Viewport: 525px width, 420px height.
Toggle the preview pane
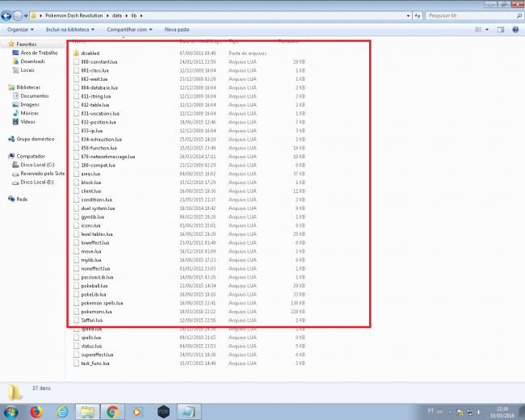tap(501, 29)
